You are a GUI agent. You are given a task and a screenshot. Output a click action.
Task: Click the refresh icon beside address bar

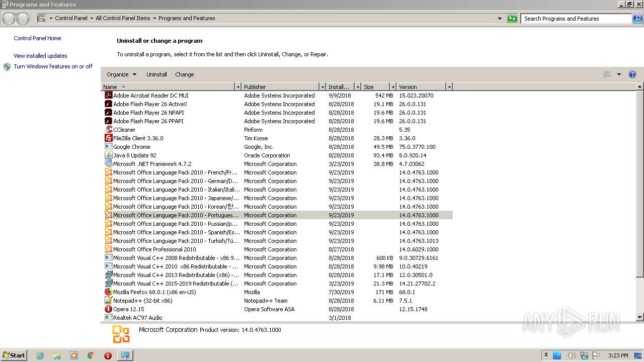512,19
